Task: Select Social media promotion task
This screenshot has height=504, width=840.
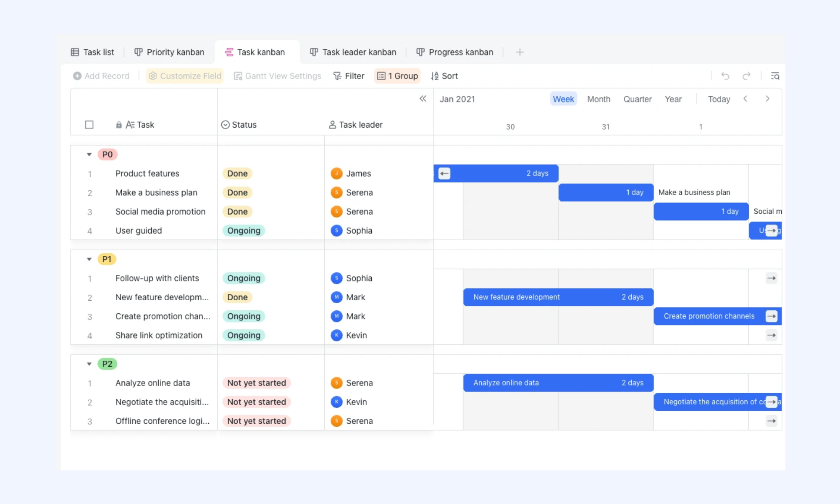Action: 160,212
